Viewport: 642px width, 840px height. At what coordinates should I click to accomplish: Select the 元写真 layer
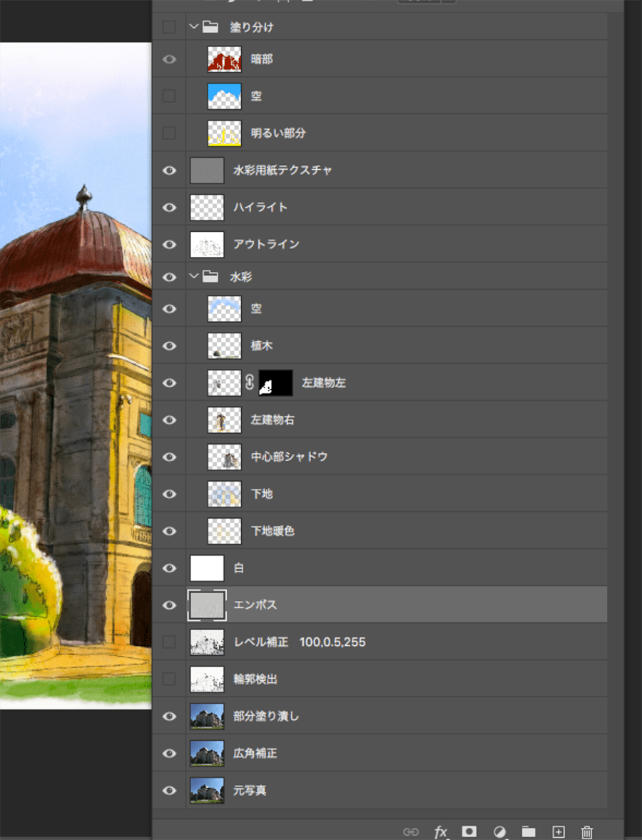(250, 791)
